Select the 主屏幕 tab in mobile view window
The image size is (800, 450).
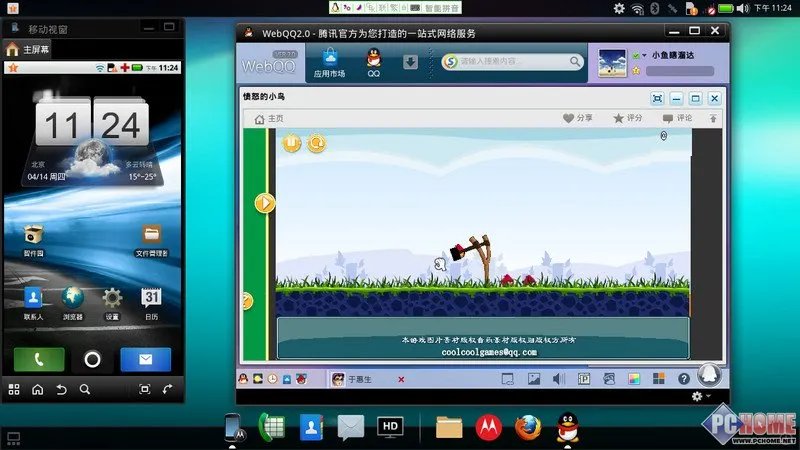28,49
